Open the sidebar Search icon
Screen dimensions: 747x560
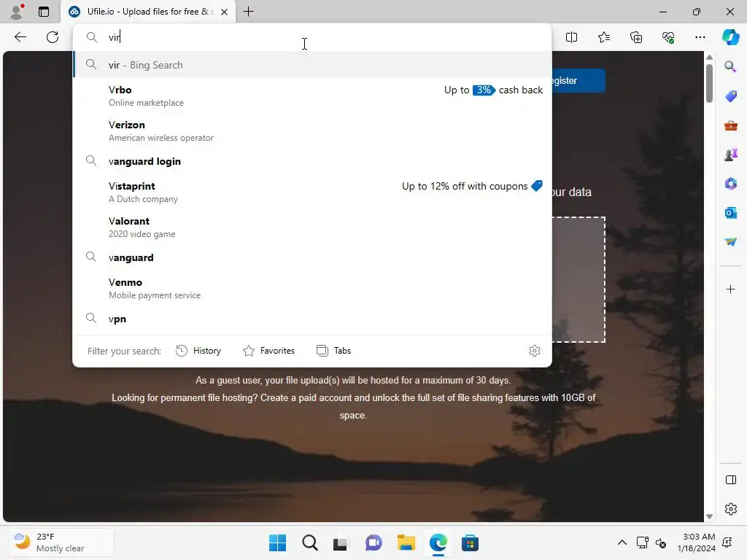point(730,66)
